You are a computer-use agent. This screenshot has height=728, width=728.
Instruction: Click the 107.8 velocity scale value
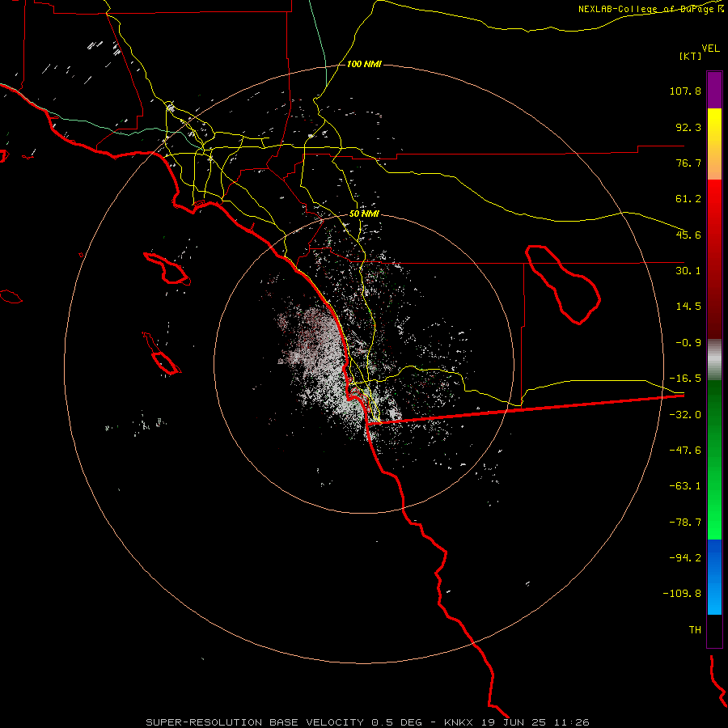685,91
